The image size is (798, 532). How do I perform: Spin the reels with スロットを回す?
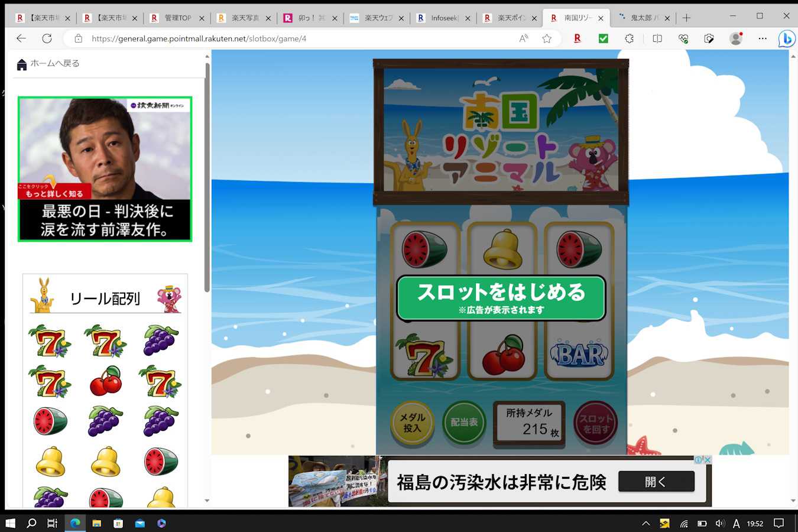click(x=596, y=423)
